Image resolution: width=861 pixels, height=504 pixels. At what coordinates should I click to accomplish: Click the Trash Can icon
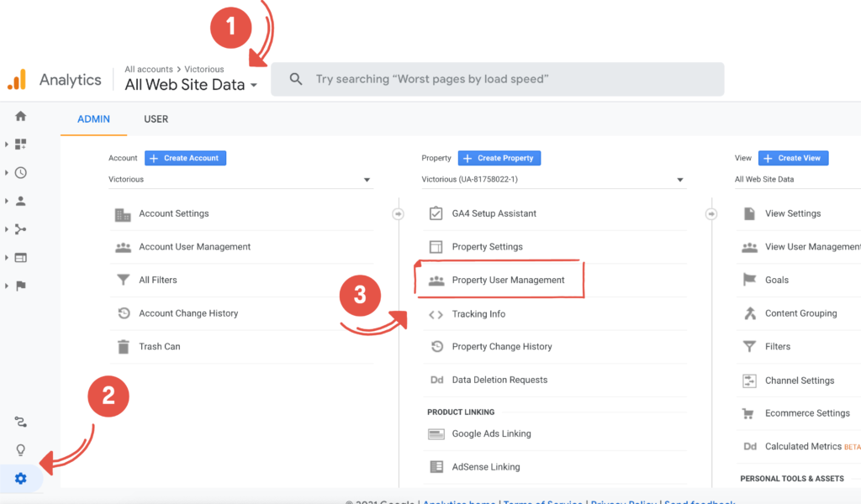[124, 346]
